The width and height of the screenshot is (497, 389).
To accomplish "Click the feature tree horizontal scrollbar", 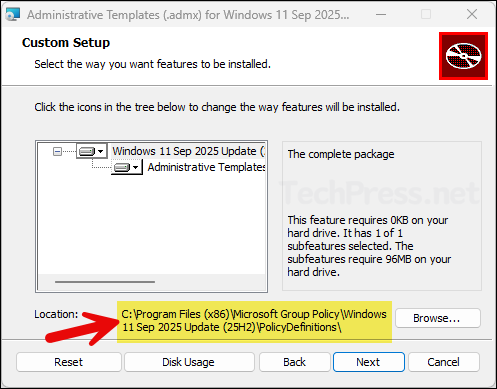I will (x=105, y=282).
